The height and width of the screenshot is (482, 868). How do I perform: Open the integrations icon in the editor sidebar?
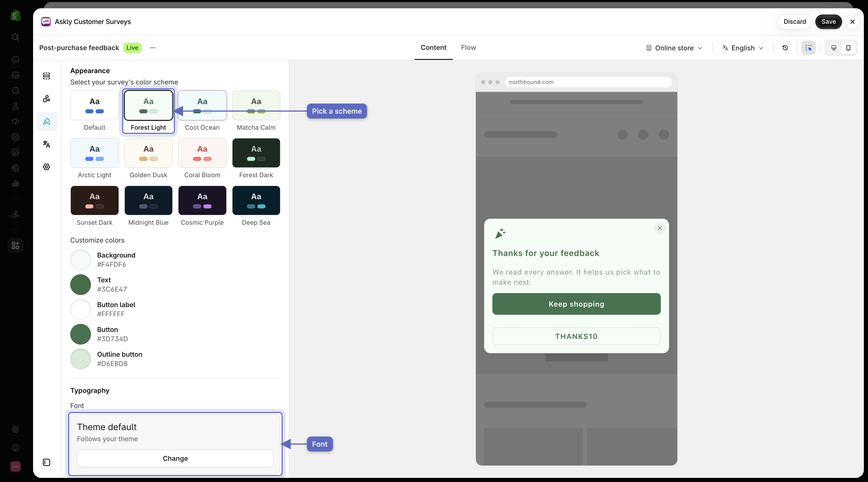click(47, 99)
